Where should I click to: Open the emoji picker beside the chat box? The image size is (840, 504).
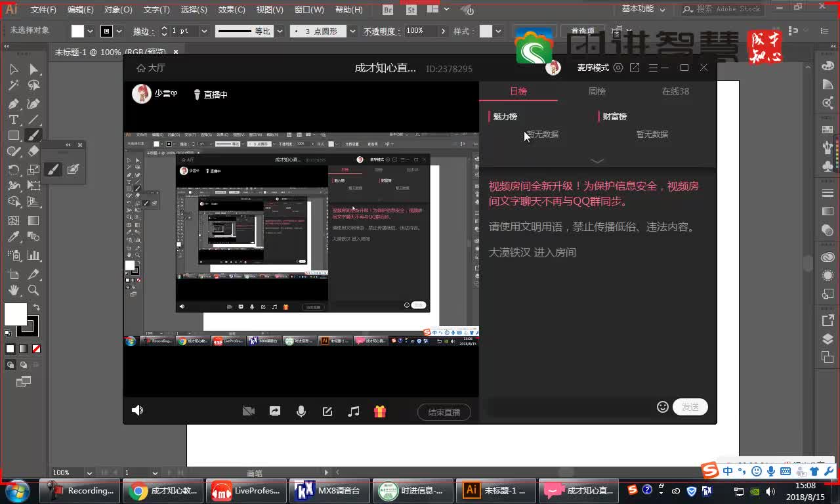(x=663, y=407)
